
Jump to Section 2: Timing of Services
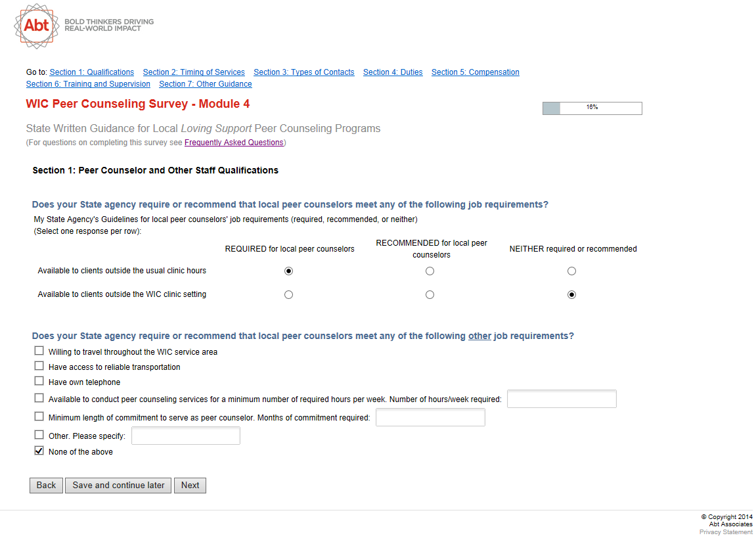[x=194, y=72]
